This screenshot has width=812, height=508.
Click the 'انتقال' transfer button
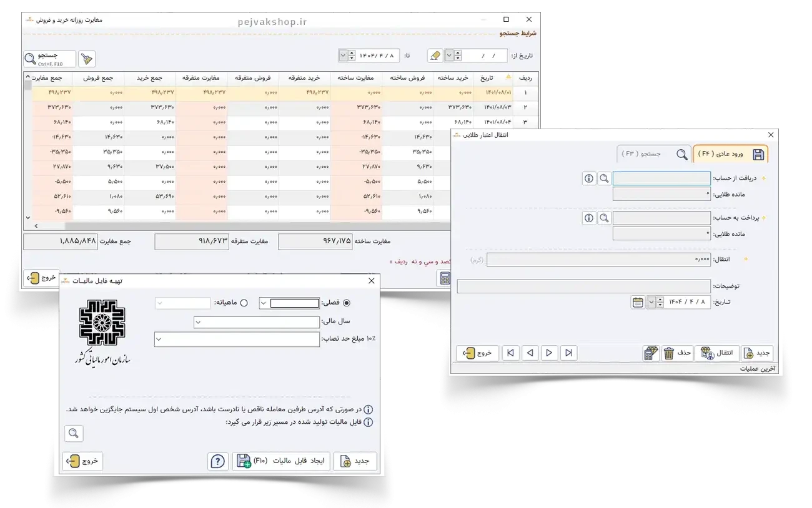tap(718, 353)
